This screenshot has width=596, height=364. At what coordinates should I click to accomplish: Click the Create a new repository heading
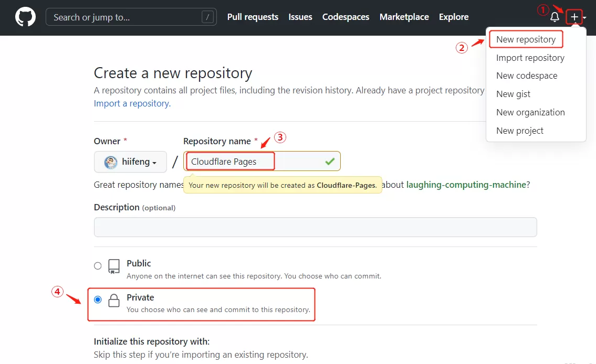[x=173, y=73]
